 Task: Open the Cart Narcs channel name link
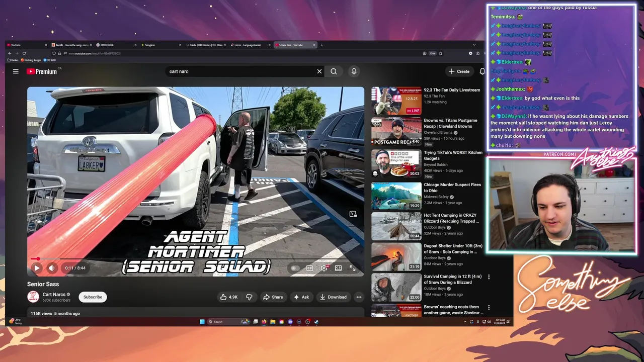point(54,295)
